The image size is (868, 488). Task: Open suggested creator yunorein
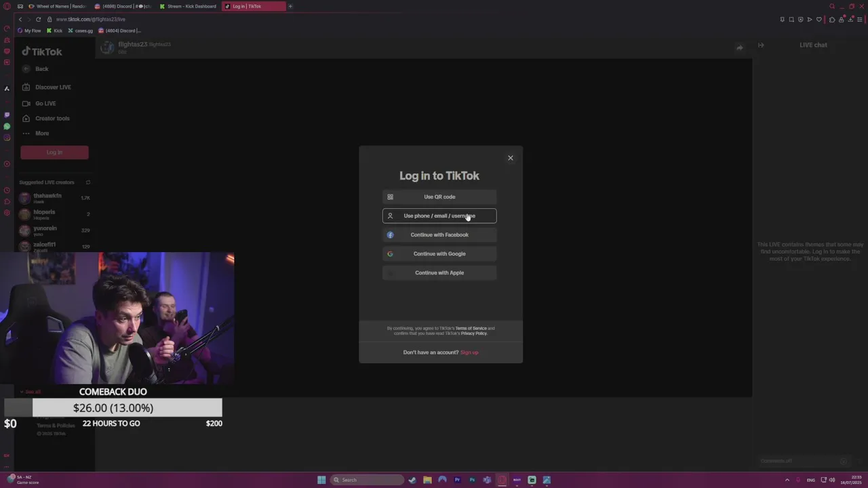(x=54, y=230)
